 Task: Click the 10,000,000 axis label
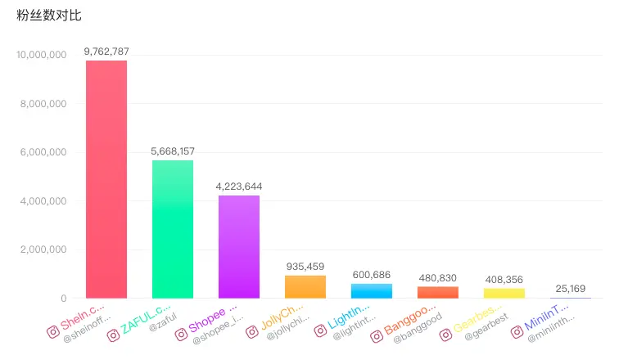pos(42,55)
